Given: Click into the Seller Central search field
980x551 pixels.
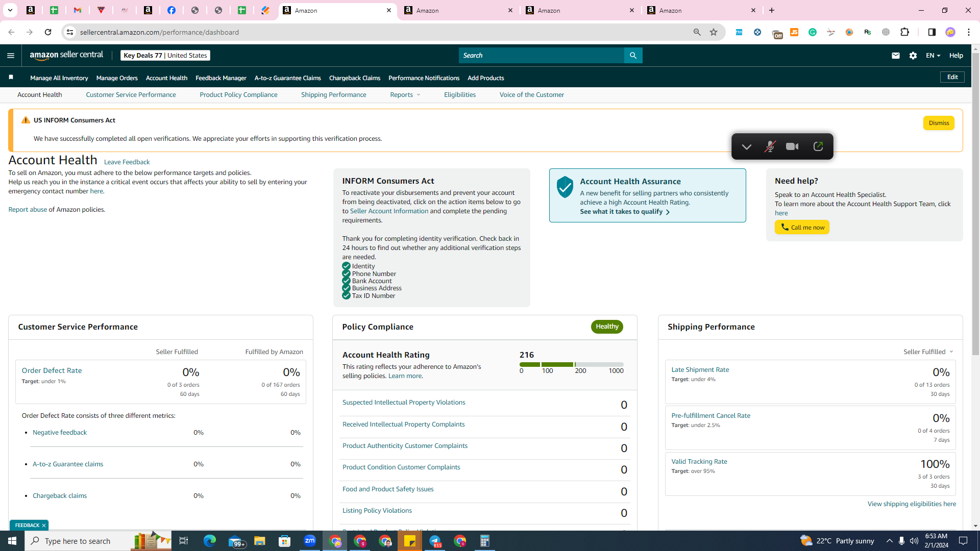Looking at the screenshot, I should [541, 55].
